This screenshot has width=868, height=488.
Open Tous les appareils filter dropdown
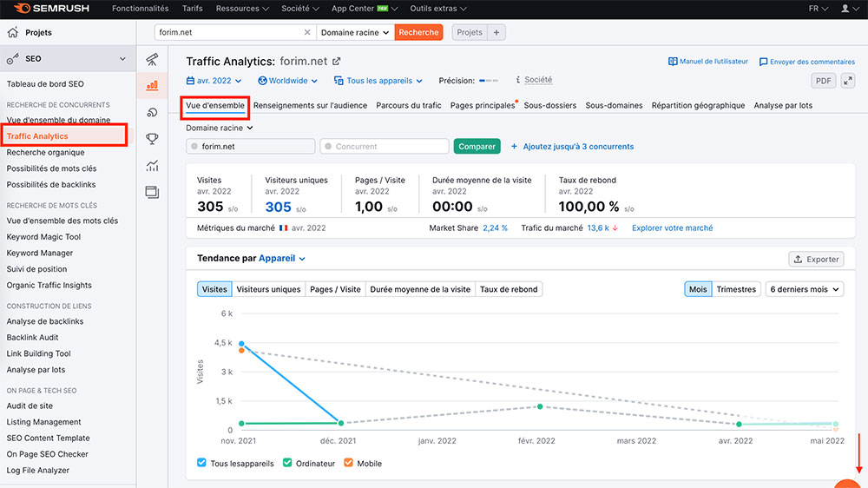(378, 81)
